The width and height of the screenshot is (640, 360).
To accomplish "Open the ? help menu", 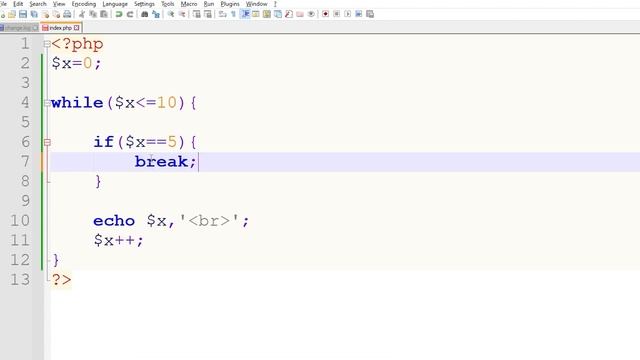I will [x=275, y=4].
